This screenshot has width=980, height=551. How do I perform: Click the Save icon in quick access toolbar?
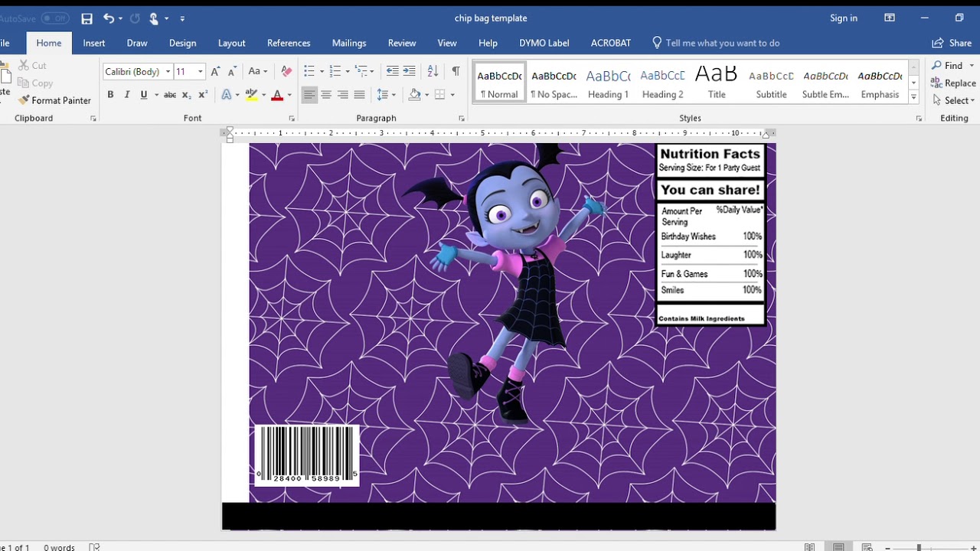pos(87,18)
